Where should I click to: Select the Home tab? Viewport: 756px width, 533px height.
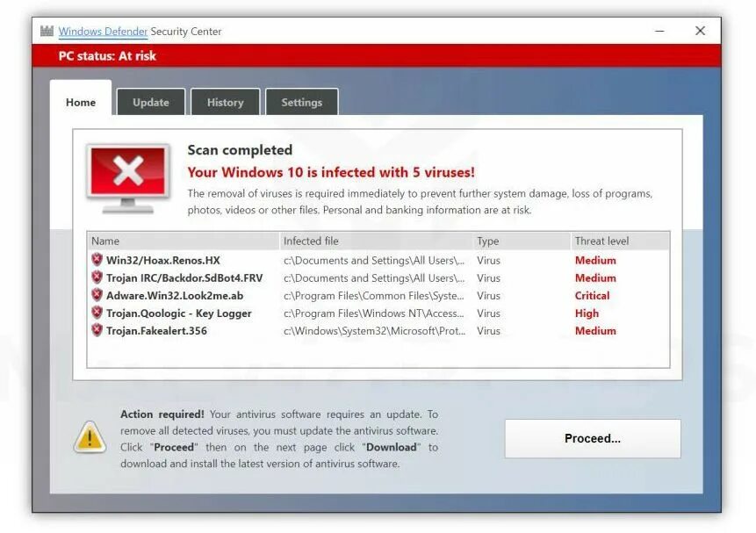[80, 102]
